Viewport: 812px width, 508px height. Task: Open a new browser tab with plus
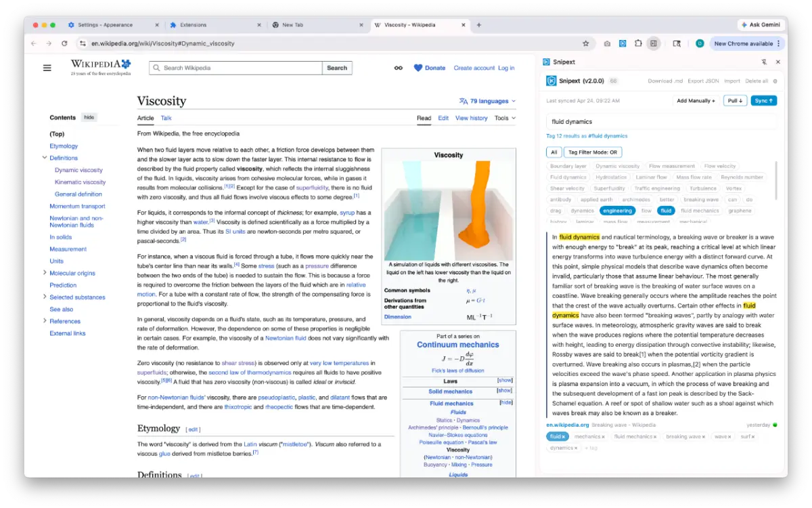(479, 25)
